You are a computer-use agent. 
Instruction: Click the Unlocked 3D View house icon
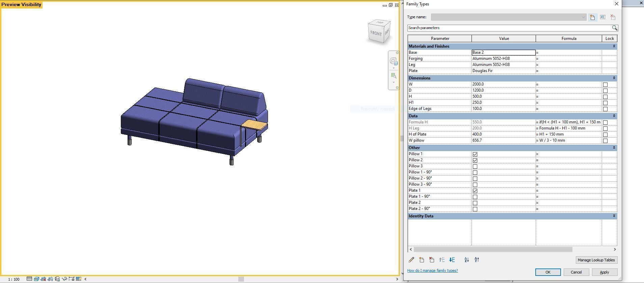57,279
